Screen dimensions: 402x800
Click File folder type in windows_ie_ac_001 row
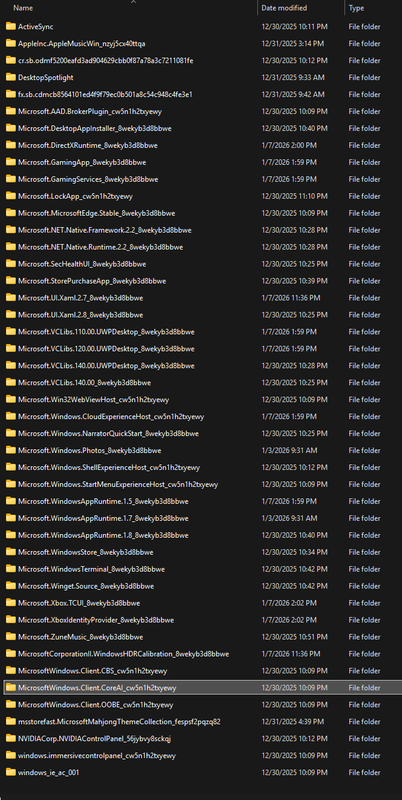pos(364,772)
